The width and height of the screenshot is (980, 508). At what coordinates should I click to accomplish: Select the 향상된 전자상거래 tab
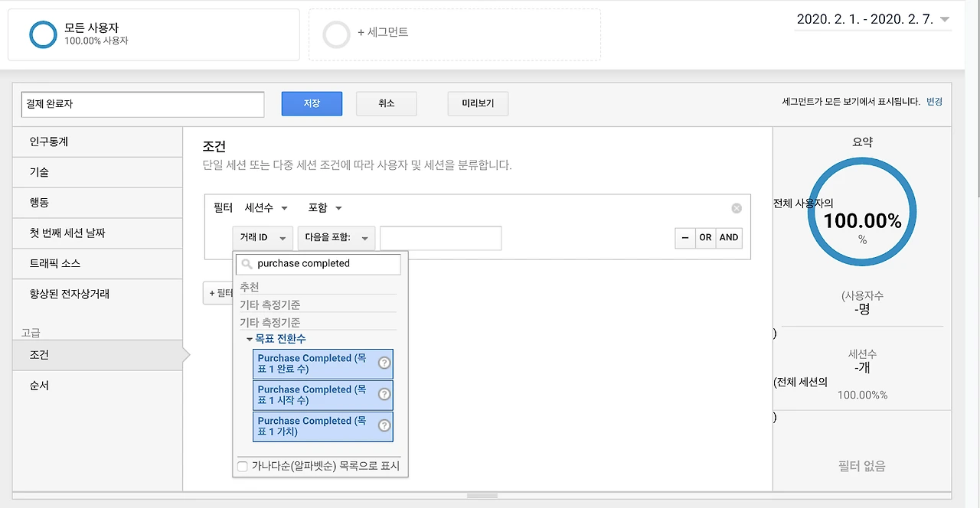97,294
